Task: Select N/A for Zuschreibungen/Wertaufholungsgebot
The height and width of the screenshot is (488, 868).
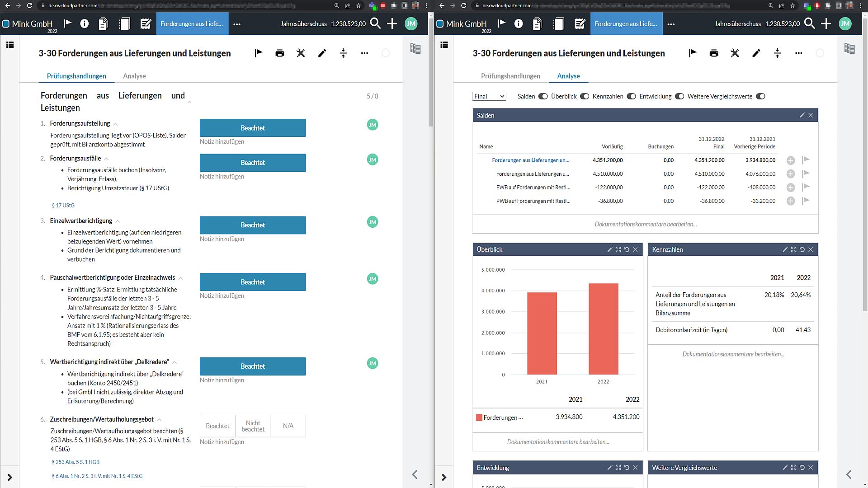Action: click(x=288, y=426)
